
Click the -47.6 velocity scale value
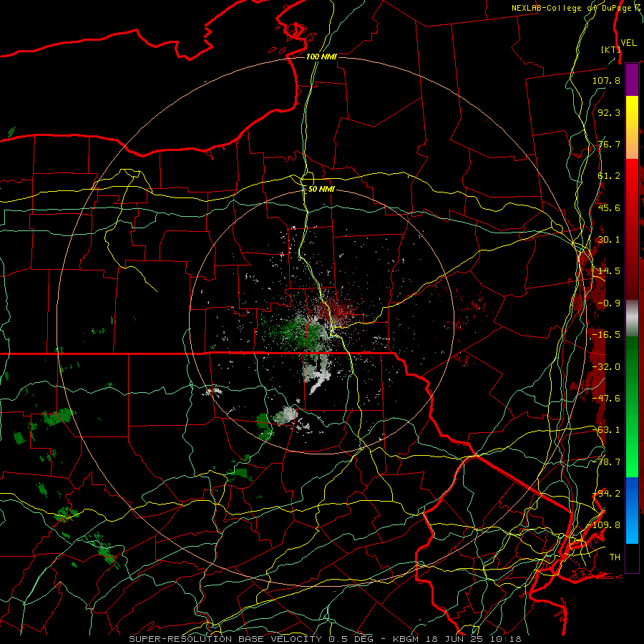pyautogui.click(x=606, y=399)
